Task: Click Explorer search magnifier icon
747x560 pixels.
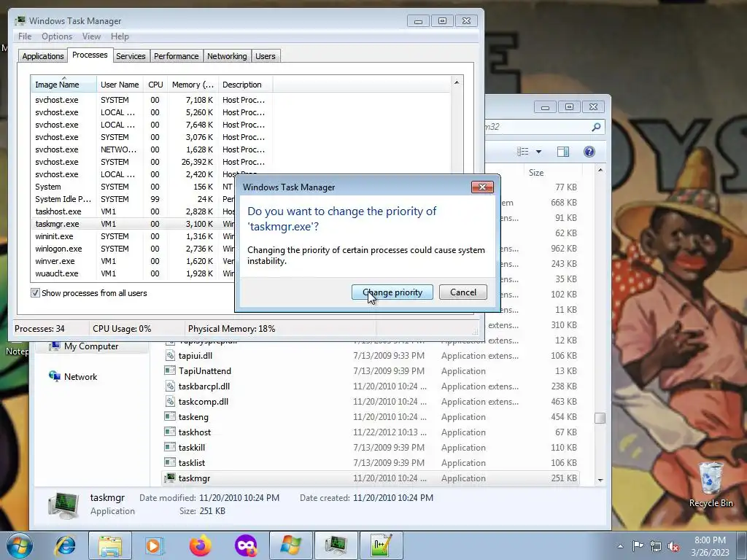Action: tap(596, 127)
